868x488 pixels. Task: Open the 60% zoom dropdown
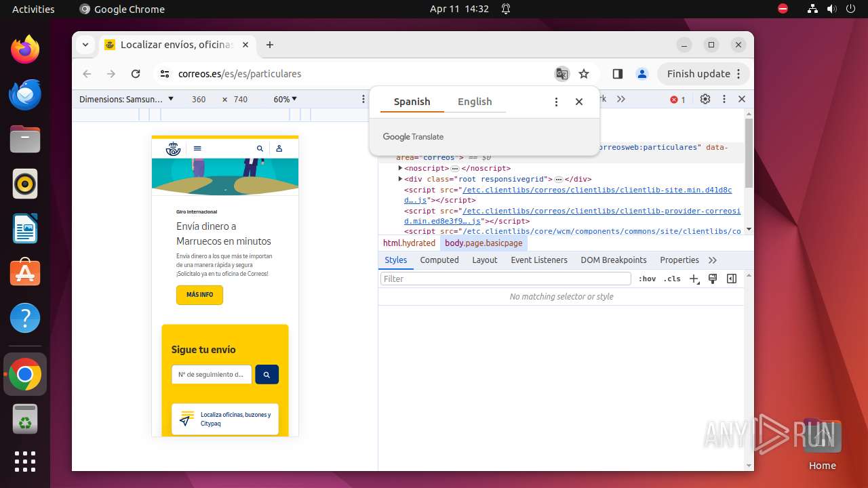(285, 99)
